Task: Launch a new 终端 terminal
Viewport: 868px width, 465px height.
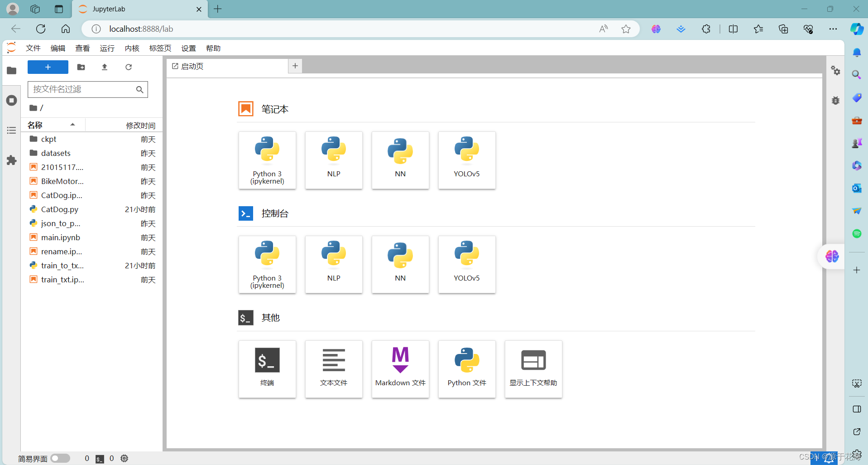Action: [x=267, y=369]
